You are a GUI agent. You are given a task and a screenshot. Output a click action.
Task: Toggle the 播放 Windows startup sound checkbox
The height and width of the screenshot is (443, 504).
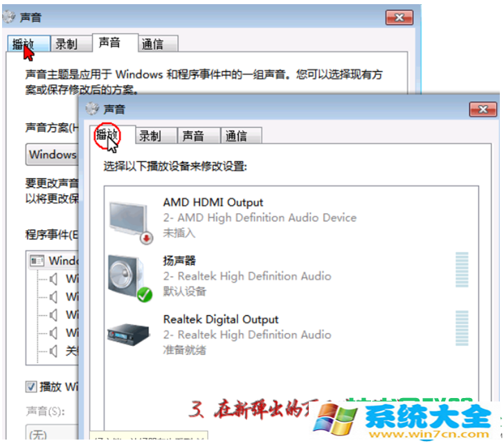pos(31,386)
